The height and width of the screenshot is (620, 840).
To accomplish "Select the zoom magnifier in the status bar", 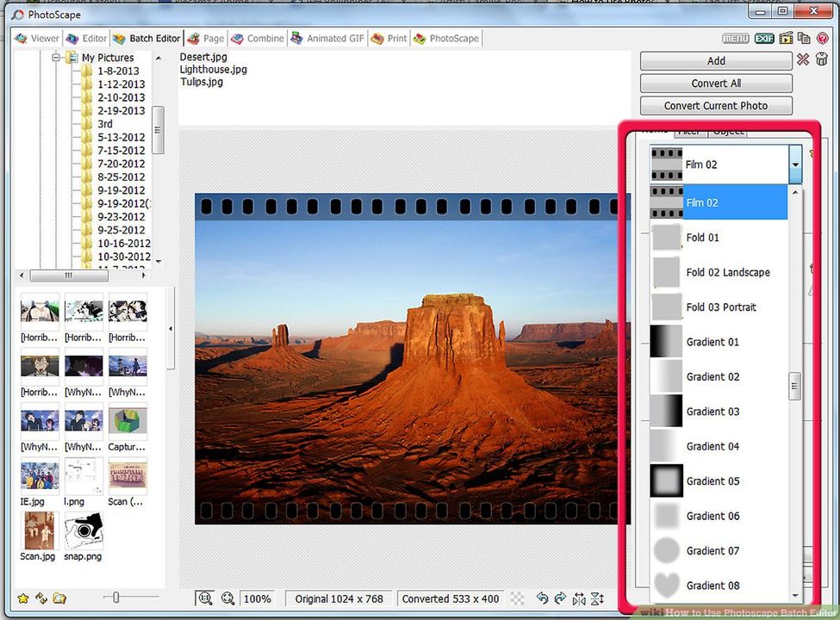I will point(227,598).
